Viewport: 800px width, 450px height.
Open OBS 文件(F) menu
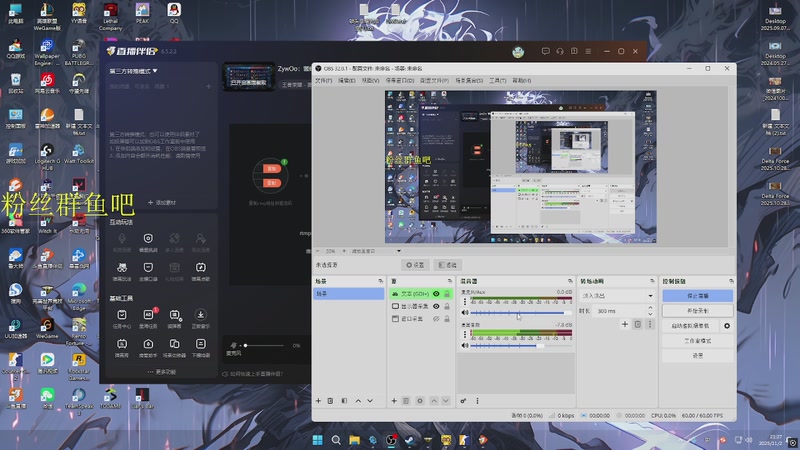click(x=323, y=81)
